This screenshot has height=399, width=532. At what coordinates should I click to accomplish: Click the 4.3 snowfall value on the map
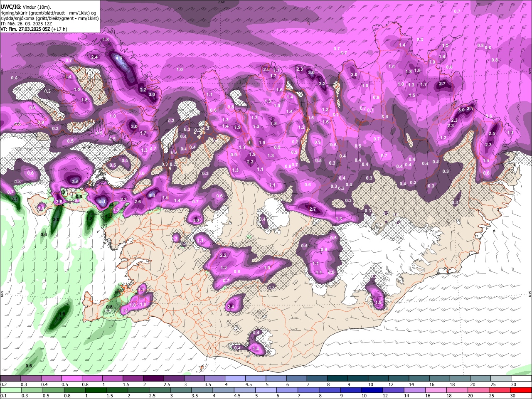tap(152, 195)
